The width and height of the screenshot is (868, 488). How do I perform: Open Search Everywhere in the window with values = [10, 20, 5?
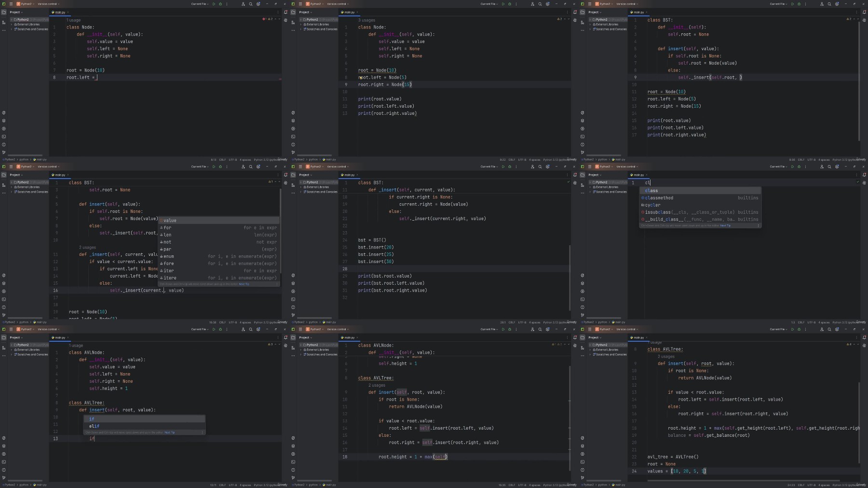829,329
